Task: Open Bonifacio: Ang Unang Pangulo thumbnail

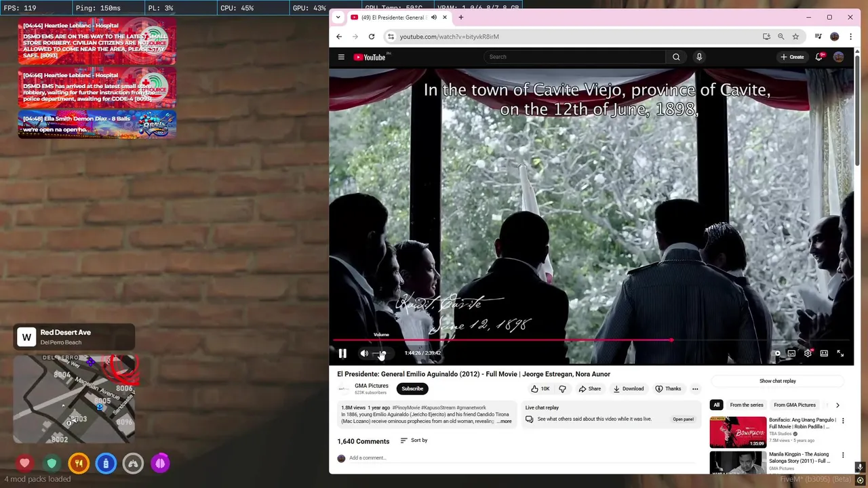Action: (738, 432)
